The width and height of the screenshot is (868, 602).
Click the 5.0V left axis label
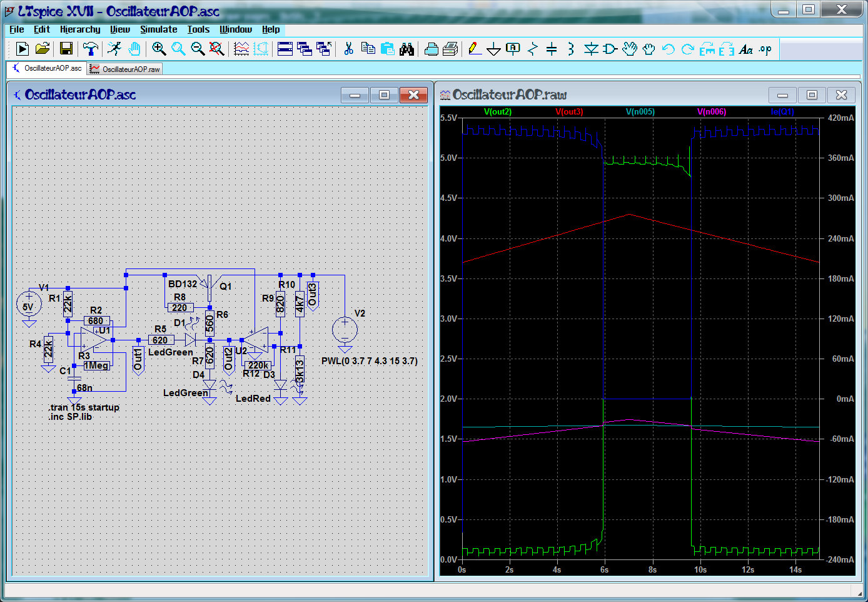(x=448, y=158)
